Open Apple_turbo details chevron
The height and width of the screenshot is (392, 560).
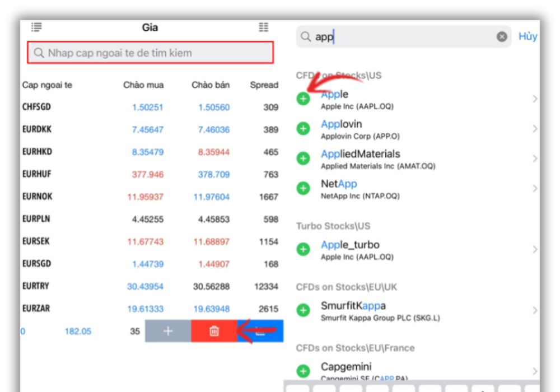point(535,250)
